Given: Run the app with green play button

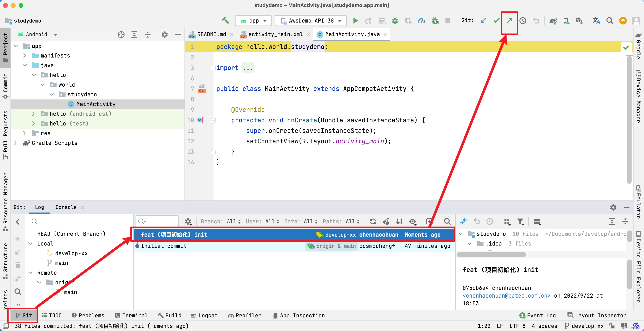Looking at the screenshot, I should coord(355,21).
